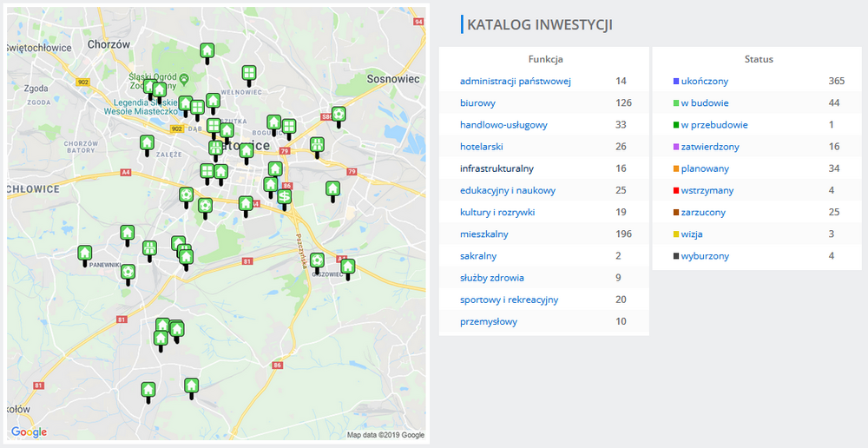Select the house marker near Załęże

coord(148,142)
